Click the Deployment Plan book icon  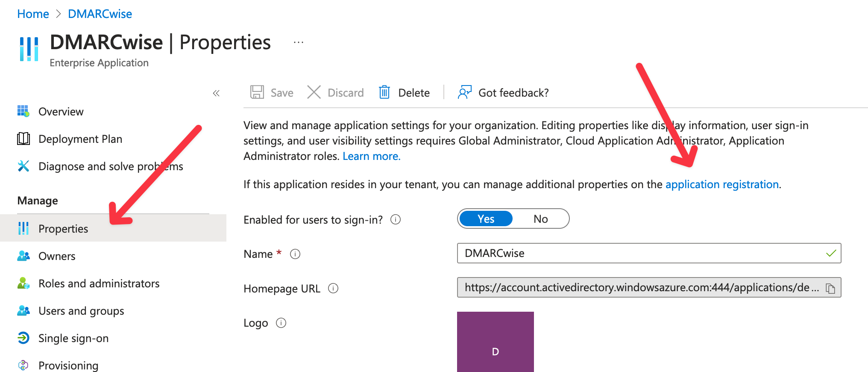pos(23,139)
